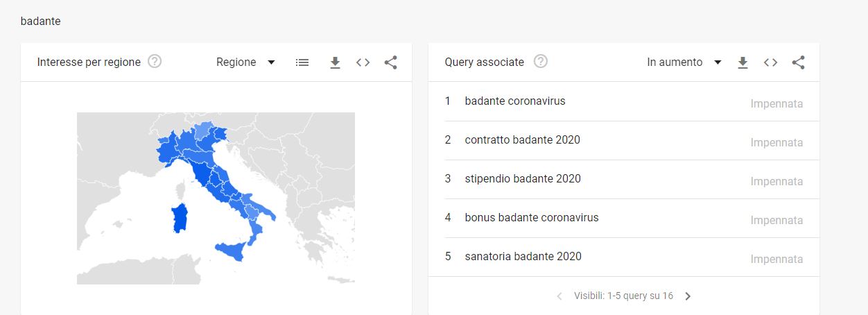This screenshot has height=315, width=868.
Task: Open query stipendio badante 2020
Action: [623, 179]
